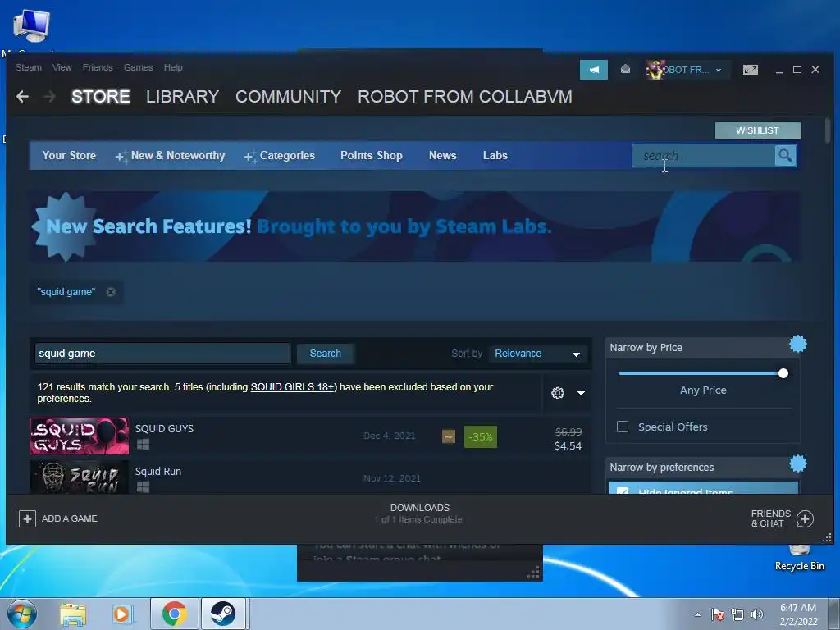Click the mixed review icon for SQUID GUYS
The image size is (840, 630).
click(x=449, y=436)
